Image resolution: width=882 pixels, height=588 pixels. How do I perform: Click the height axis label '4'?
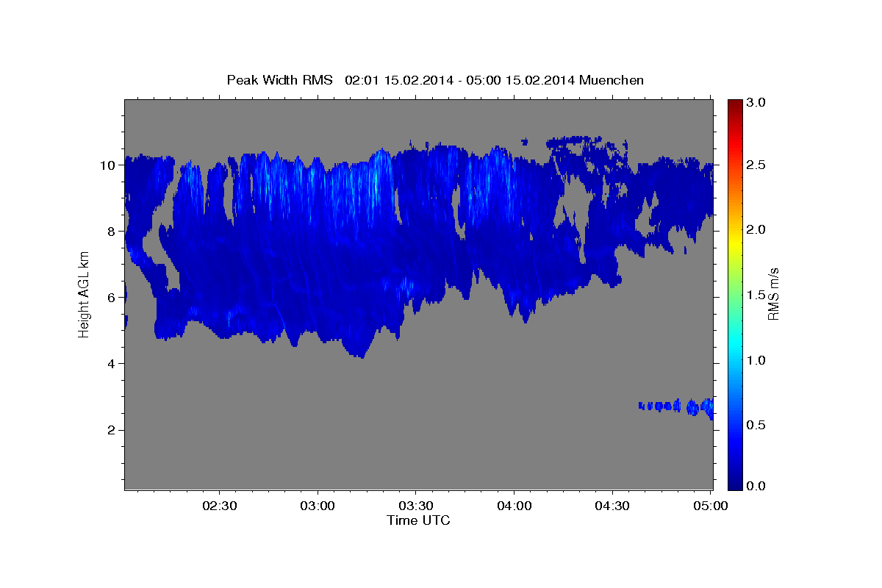tap(112, 364)
